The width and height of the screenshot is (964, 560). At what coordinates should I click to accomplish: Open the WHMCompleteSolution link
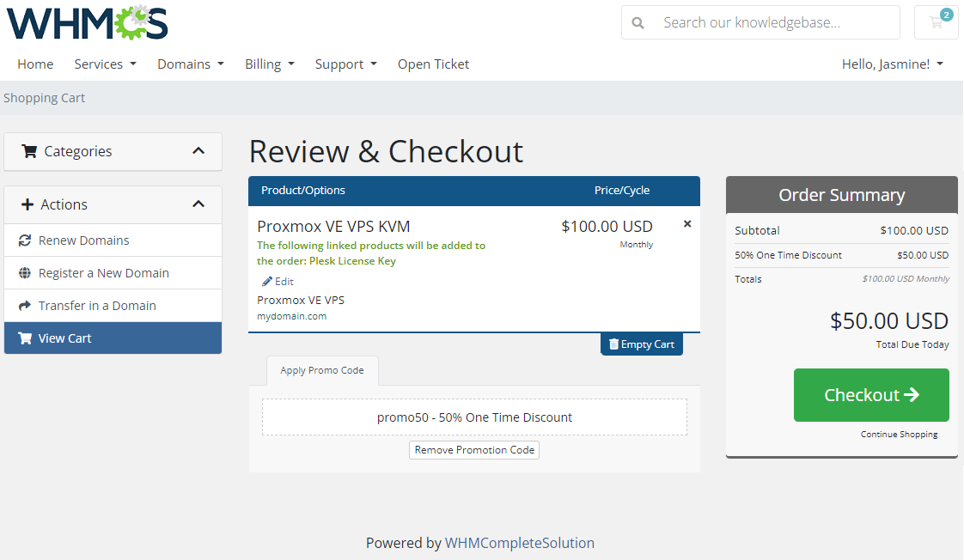[x=520, y=543]
